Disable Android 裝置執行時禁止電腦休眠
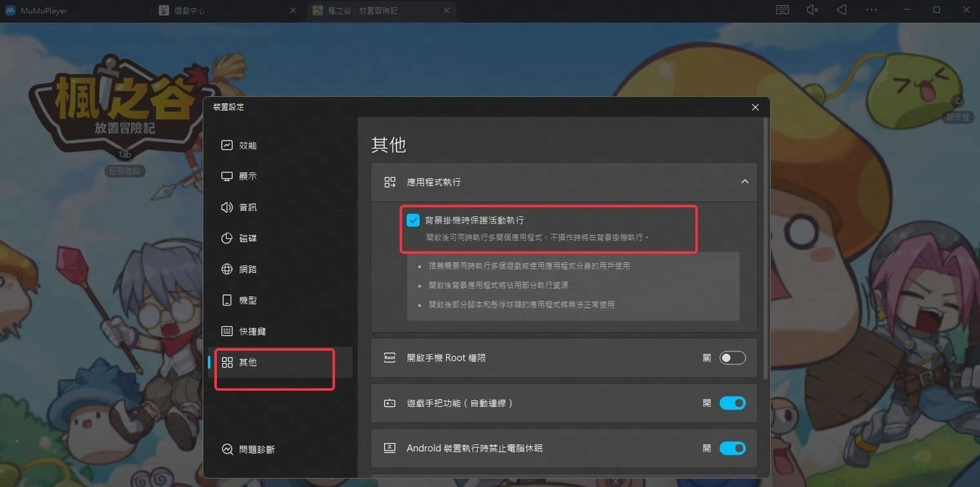980x487 pixels. click(732, 448)
